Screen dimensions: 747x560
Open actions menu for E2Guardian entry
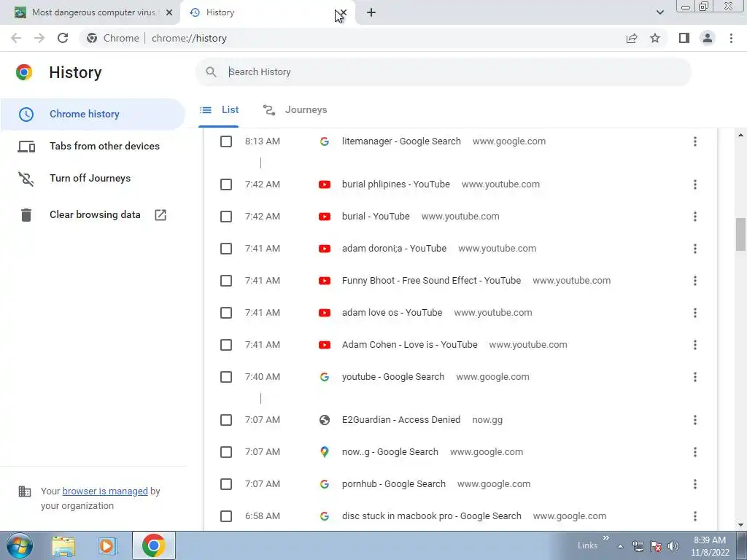click(695, 420)
